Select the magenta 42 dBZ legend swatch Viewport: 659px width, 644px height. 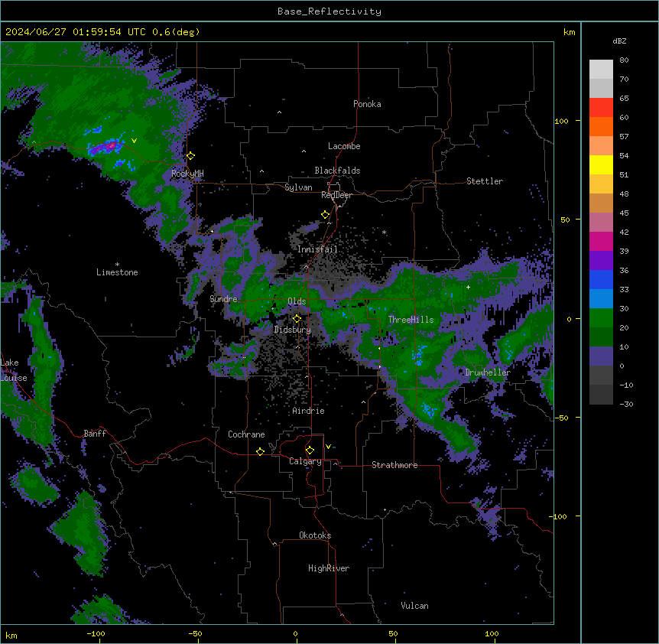601,241
